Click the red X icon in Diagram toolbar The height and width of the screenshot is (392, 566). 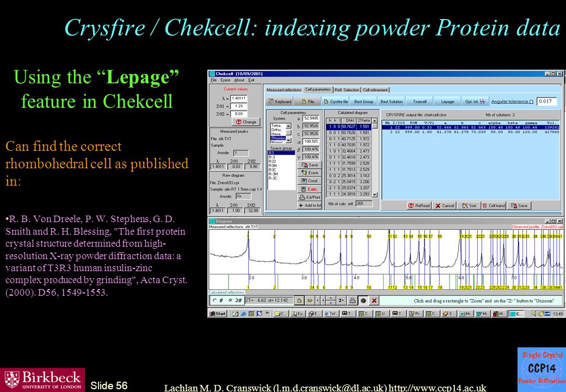click(x=374, y=301)
